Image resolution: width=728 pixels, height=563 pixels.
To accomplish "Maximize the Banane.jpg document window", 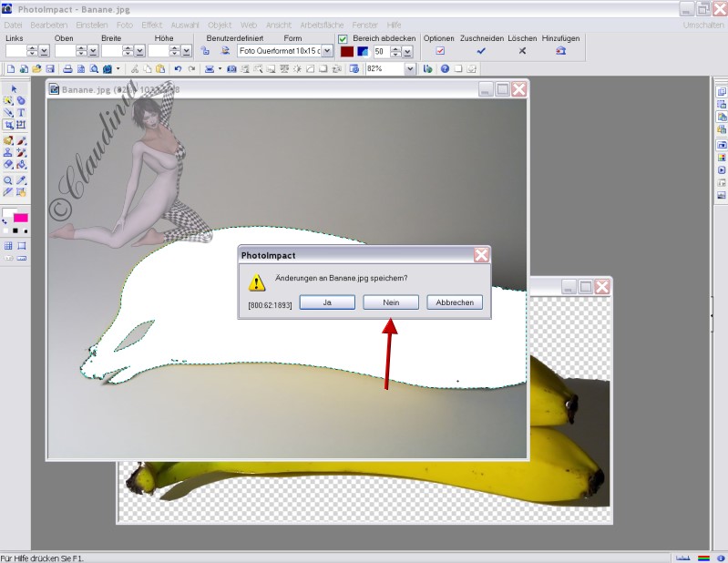I will click(502, 89).
